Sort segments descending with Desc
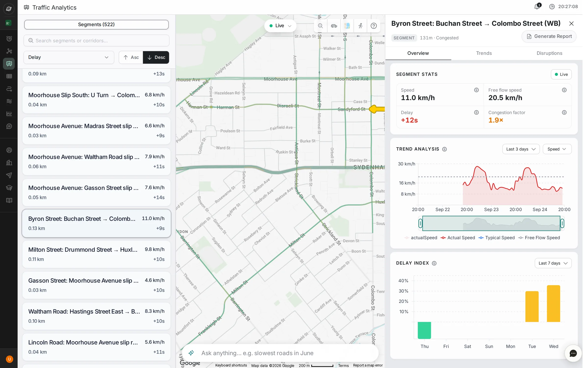The width and height of the screenshot is (588, 368). [x=156, y=57]
